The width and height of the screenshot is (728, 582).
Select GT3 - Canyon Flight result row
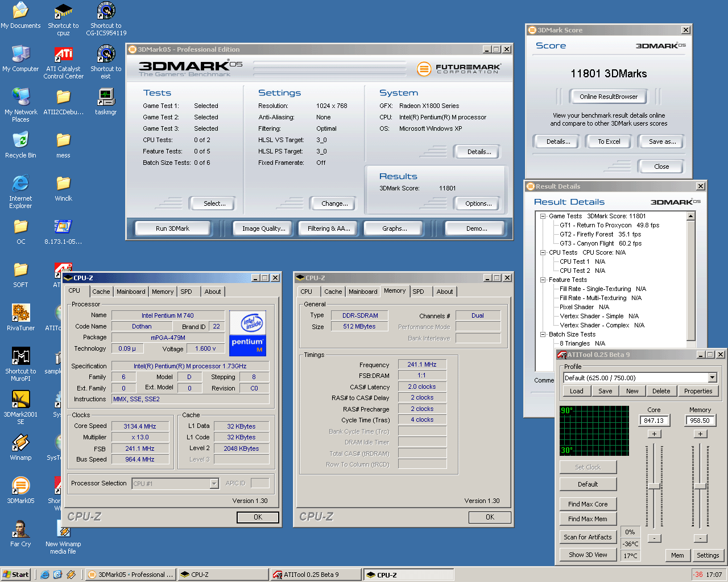[x=601, y=243]
